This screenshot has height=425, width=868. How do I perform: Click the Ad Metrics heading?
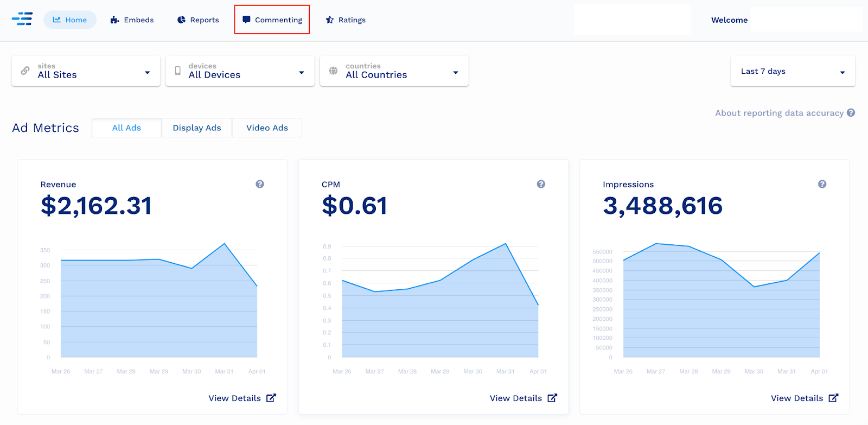click(46, 128)
